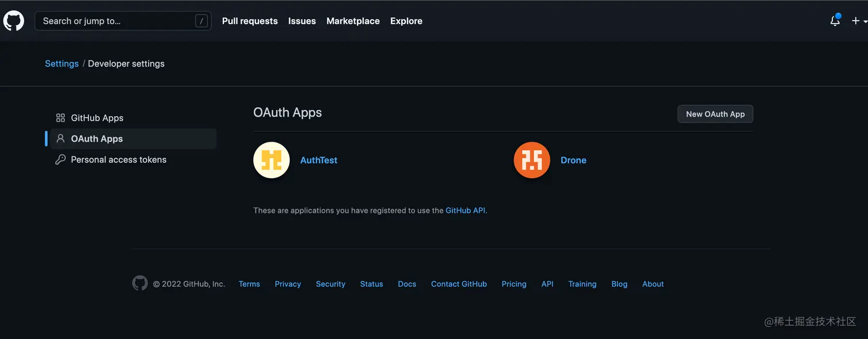Open the AuthTest app avatar

(272, 160)
